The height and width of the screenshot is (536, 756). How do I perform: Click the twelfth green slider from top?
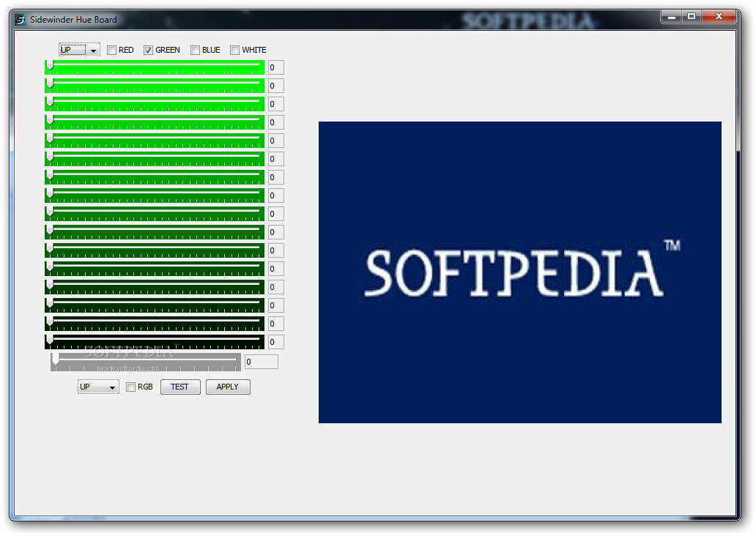(x=155, y=269)
